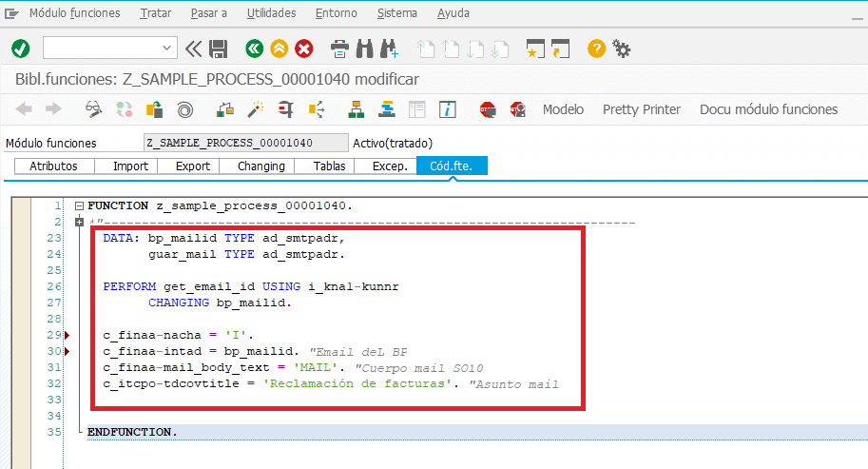Click the orange Exit icon

(x=279, y=49)
